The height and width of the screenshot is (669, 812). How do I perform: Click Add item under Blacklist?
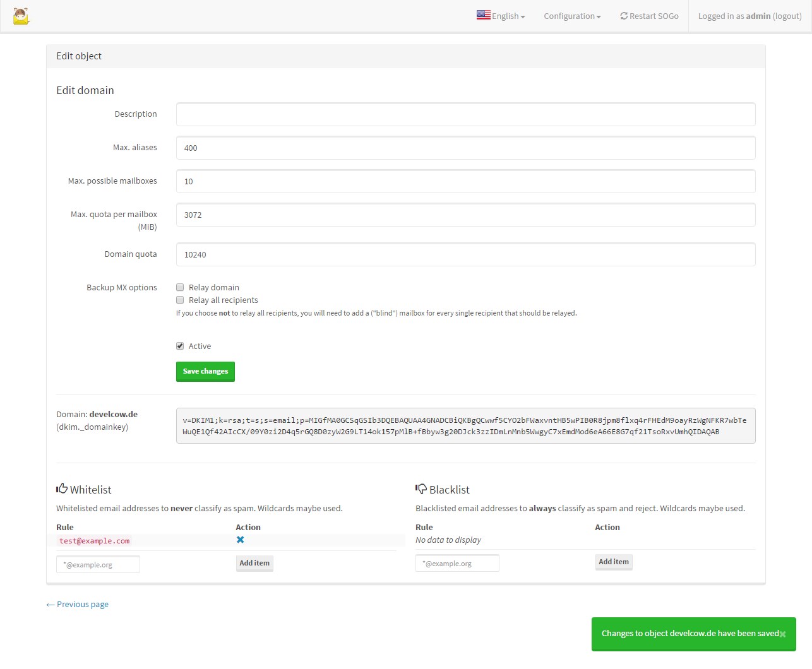pyautogui.click(x=613, y=562)
